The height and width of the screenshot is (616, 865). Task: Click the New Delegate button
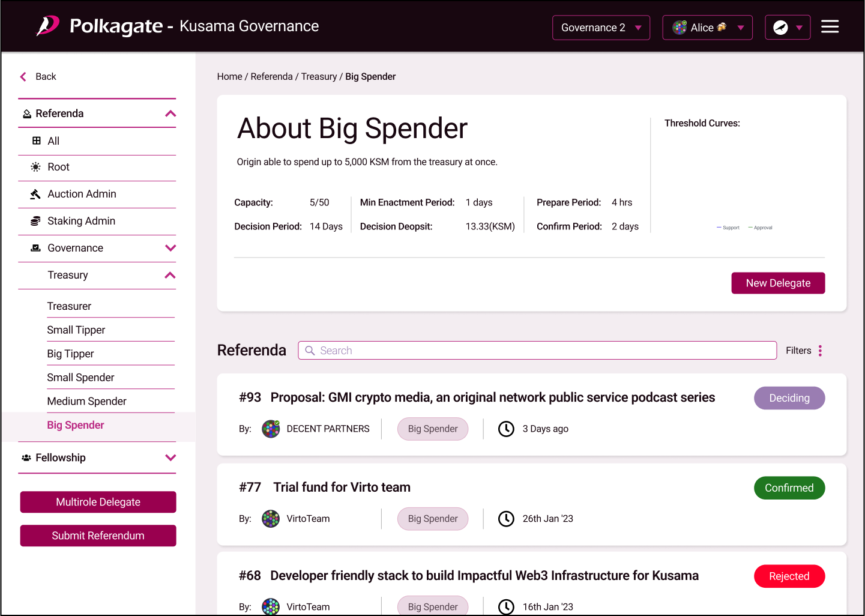point(778,283)
